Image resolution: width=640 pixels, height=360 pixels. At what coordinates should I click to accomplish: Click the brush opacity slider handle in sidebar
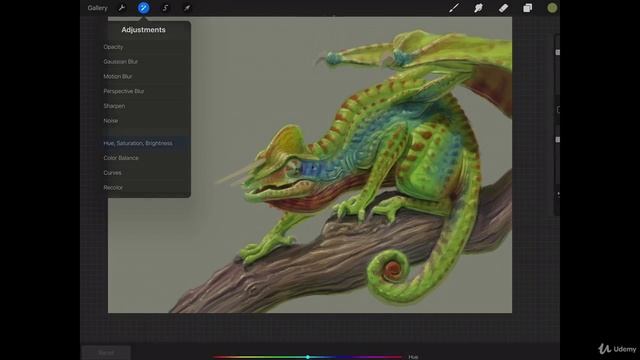click(x=558, y=140)
